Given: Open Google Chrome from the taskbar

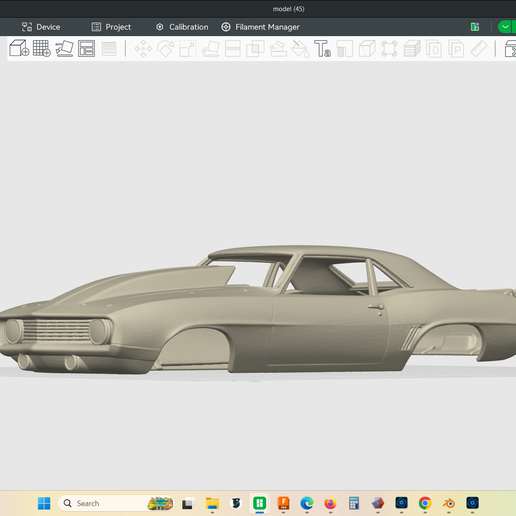Looking at the screenshot, I should (425, 503).
